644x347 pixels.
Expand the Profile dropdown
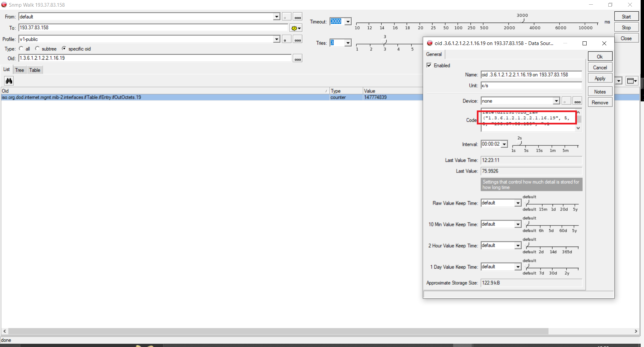[x=276, y=39]
